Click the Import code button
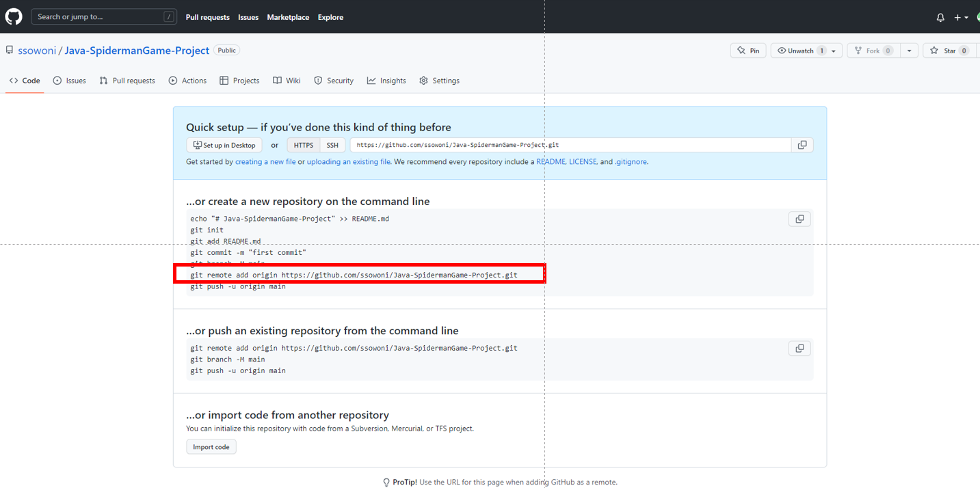980x488 pixels. tap(211, 447)
